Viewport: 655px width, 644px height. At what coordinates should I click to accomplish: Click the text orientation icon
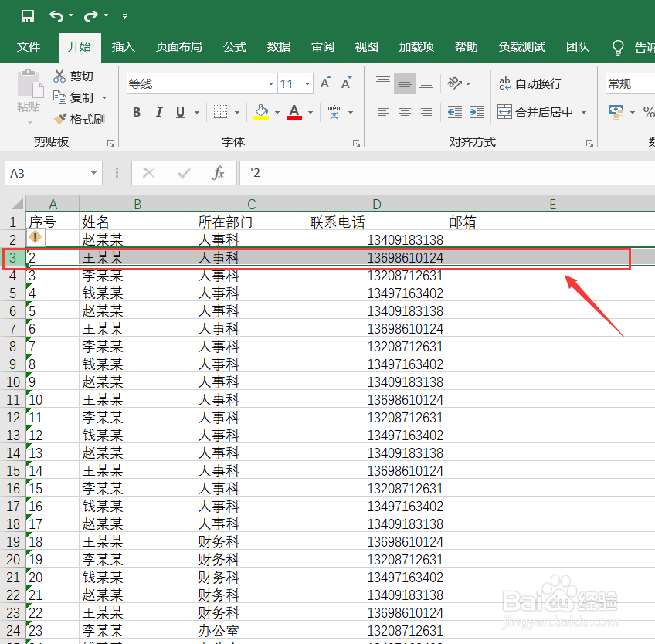tap(455, 83)
